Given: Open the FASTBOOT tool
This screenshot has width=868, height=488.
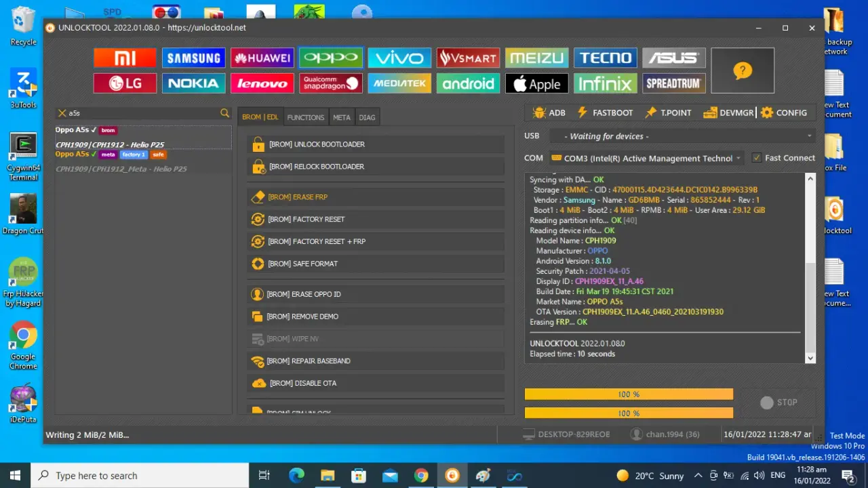Looking at the screenshot, I should 604,113.
